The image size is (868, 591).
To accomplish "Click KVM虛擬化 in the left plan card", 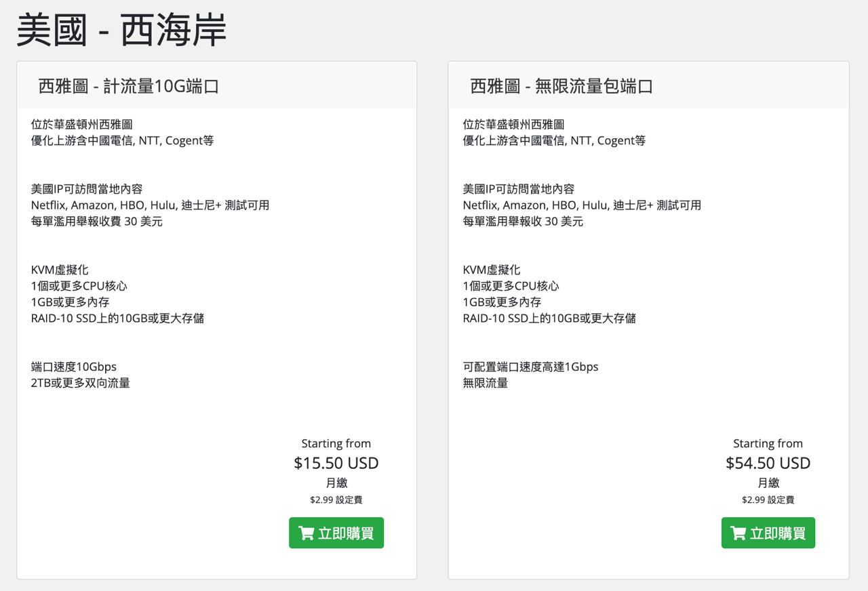I will (60, 270).
